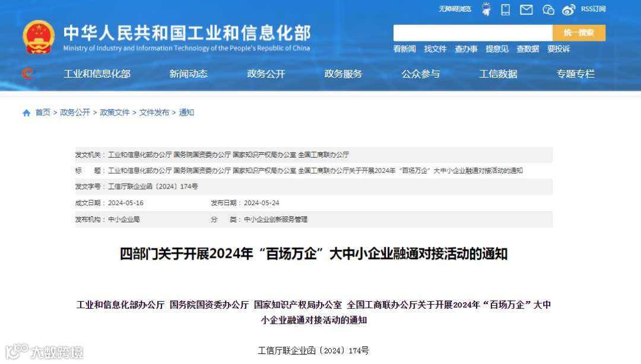Go to 通知 breadcrumb link
Screen dimensions: 641x364
click(186, 113)
